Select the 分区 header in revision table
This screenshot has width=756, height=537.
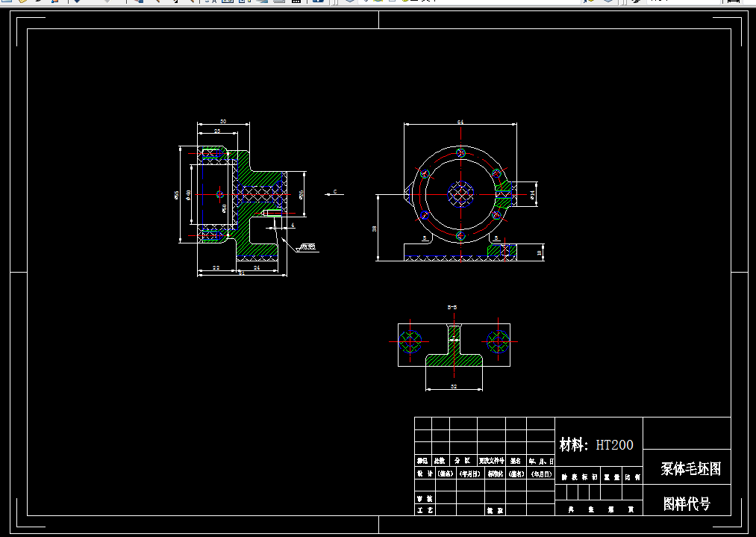[x=463, y=461]
